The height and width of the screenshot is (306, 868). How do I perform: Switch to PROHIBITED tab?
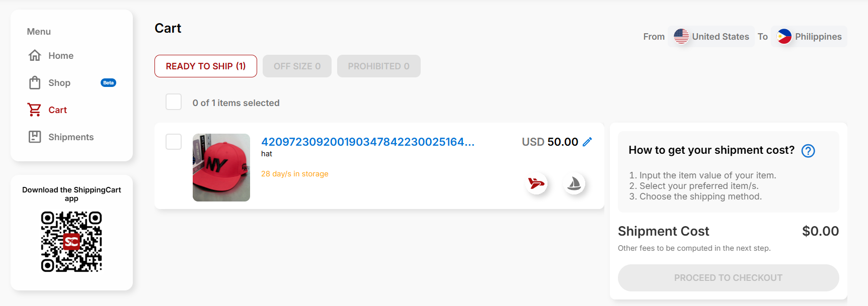pos(378,66)
